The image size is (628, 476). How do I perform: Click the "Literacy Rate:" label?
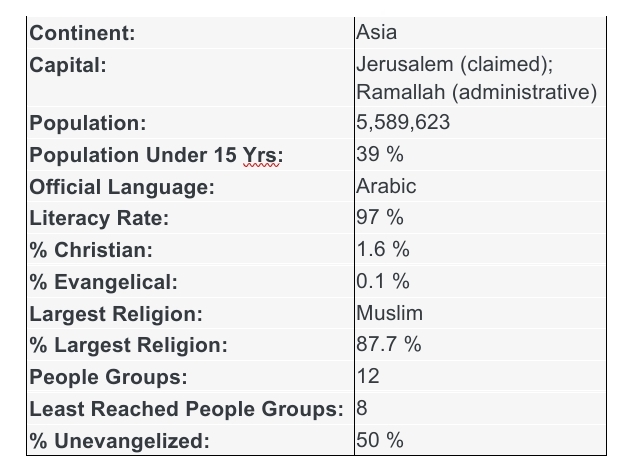99,218
